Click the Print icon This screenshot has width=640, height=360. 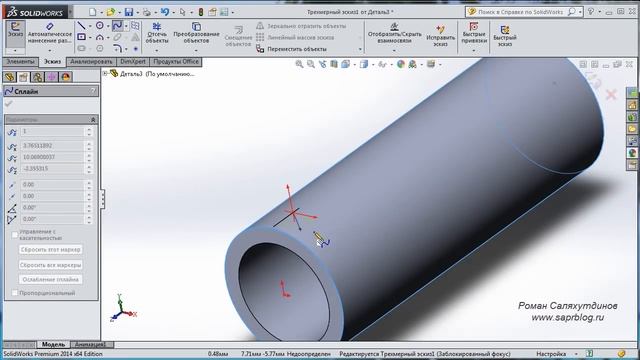click(x=147, y=12)
